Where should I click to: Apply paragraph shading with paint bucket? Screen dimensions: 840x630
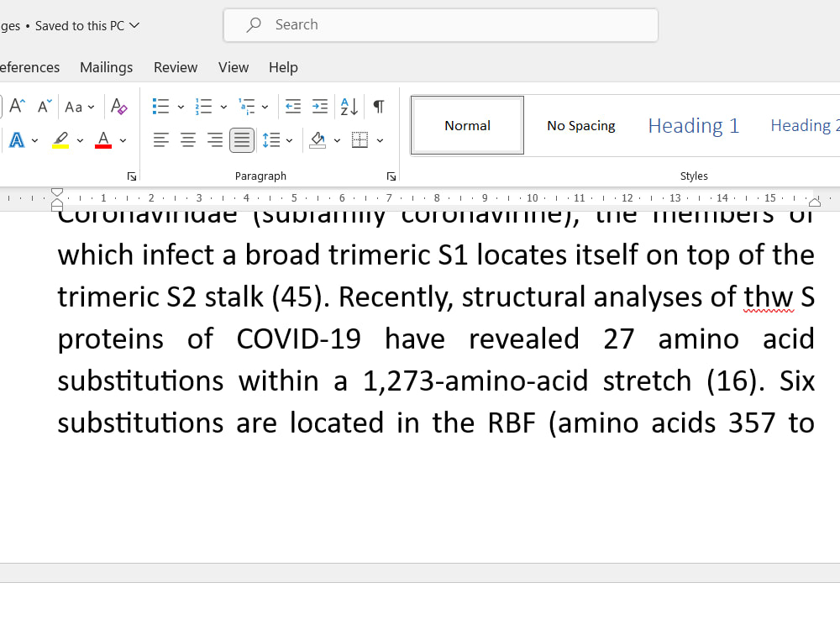[x=318, y=140]
